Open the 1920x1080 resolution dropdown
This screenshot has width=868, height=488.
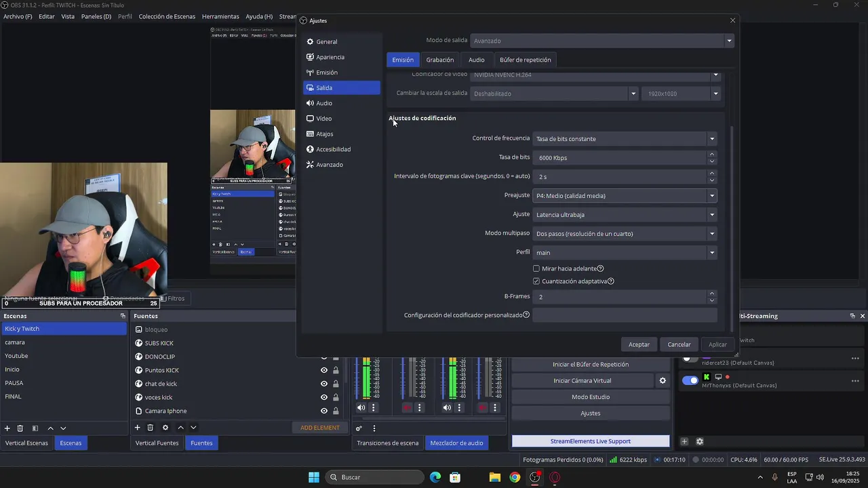click(x=681, y=94)
